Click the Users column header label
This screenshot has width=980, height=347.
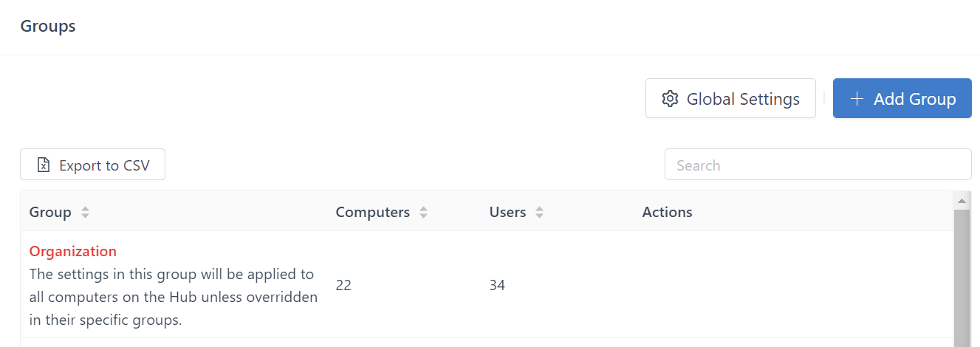tap(507, 213)
